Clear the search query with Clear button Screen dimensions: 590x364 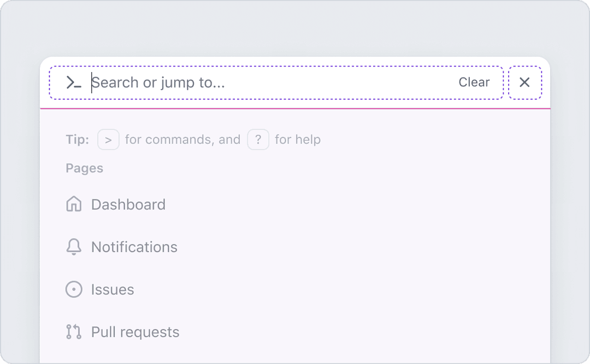coord(474,82)
